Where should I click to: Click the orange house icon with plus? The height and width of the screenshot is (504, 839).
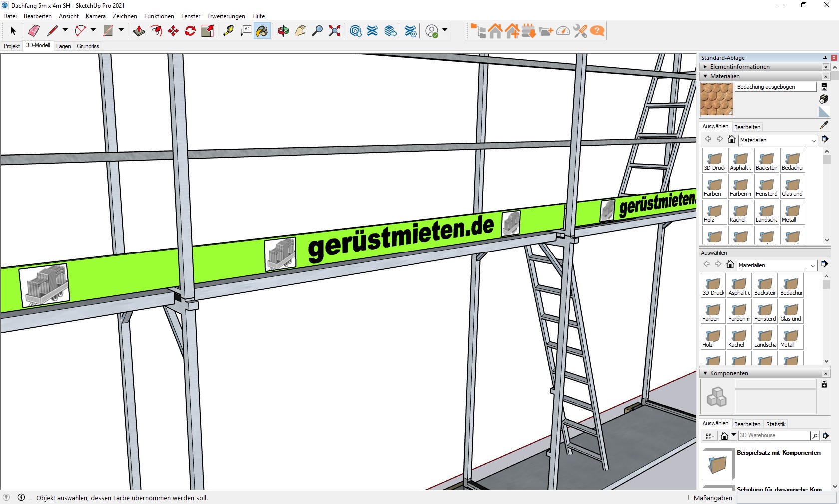tap(512, 31)
